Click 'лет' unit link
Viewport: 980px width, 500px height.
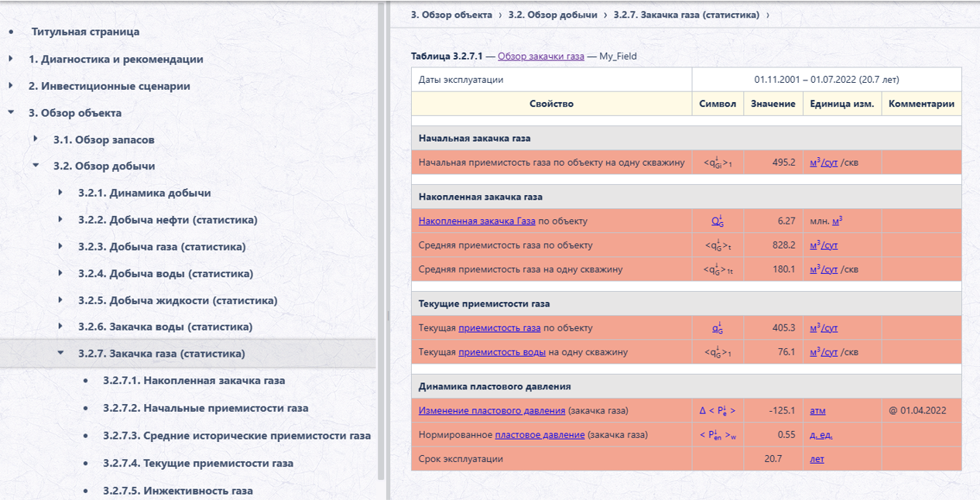coord(817,459)
